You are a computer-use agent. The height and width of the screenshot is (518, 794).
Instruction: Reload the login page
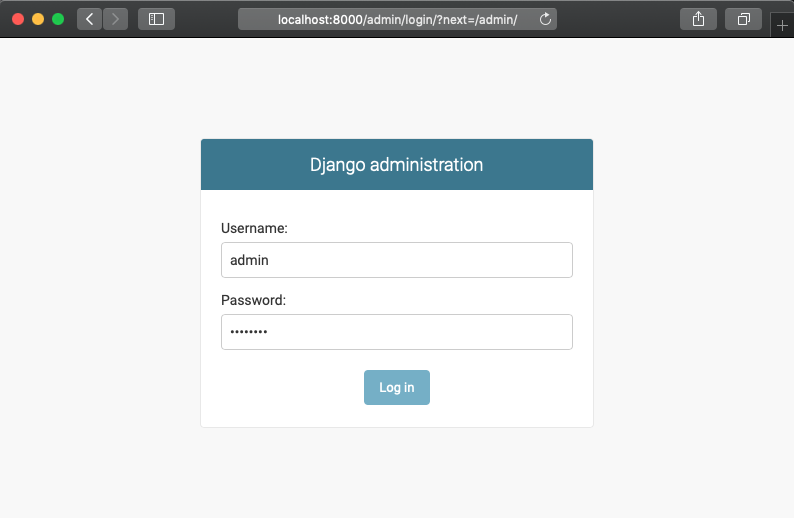coord(545,20)
